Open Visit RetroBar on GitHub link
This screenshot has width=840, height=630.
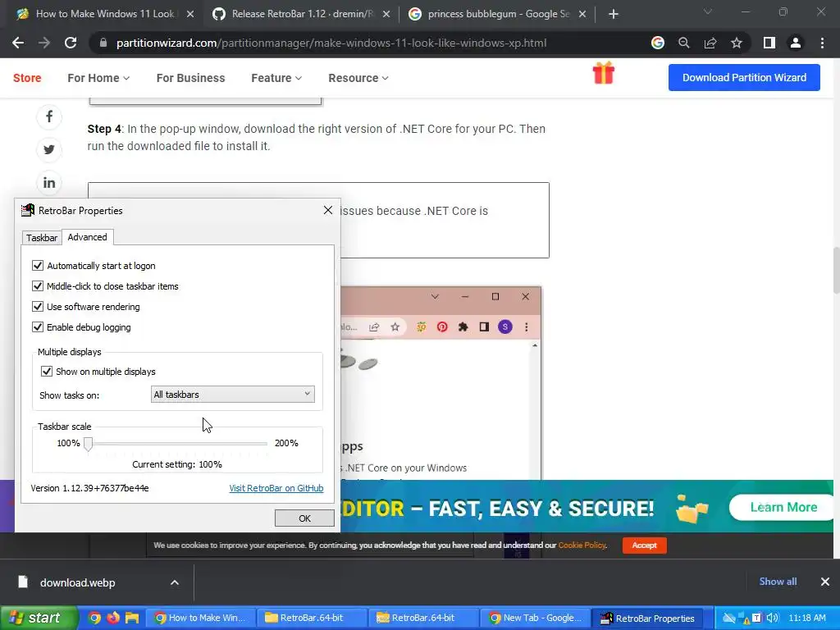(276, 488)
